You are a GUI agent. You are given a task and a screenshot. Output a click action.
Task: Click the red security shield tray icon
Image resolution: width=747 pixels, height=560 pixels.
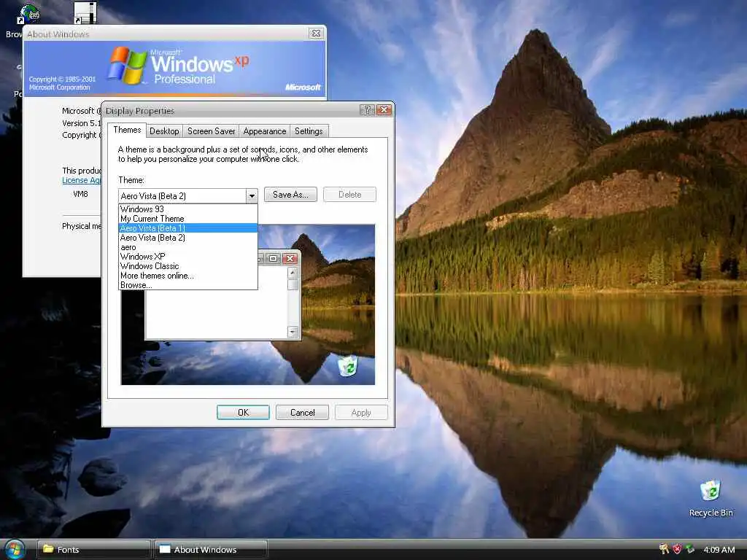(677, 549)
